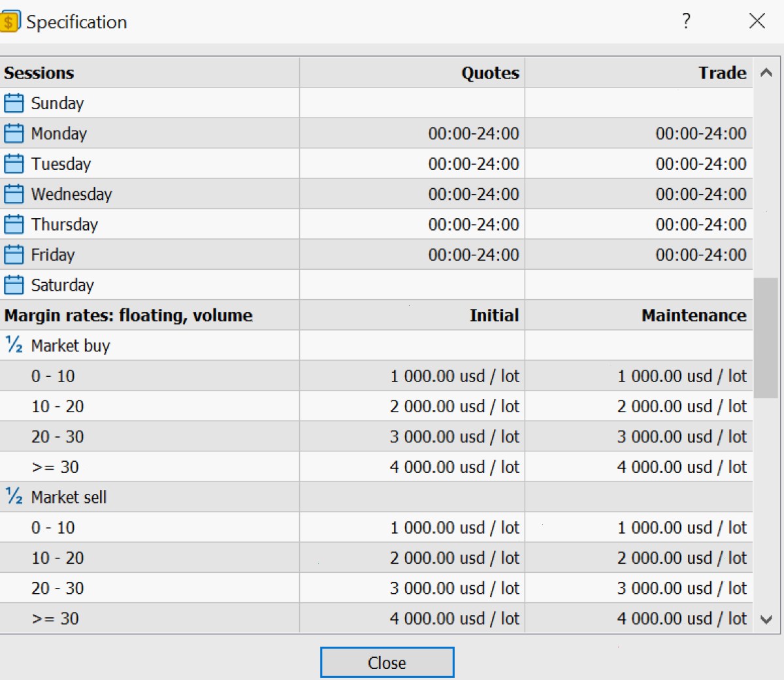Click the Market buy fraction icon
Viewport: 784px width, 680px height.
coord(14,345)
